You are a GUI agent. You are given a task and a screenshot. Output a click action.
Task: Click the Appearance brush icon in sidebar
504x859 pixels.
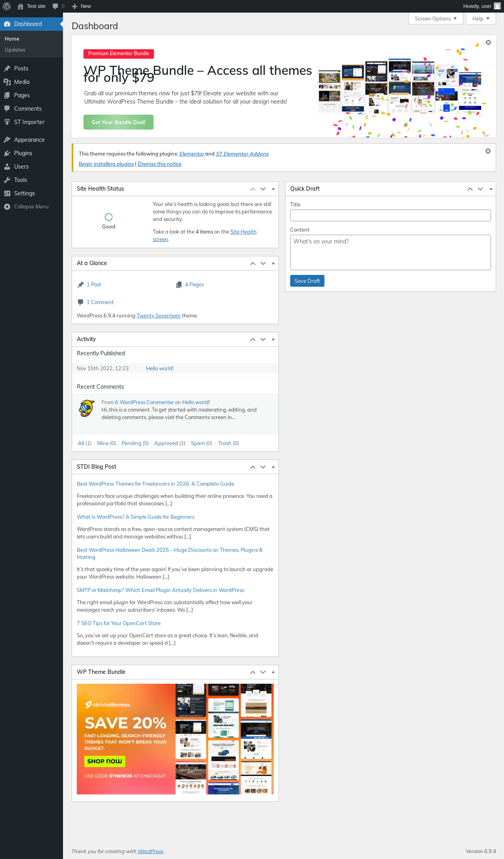(7, 140)
